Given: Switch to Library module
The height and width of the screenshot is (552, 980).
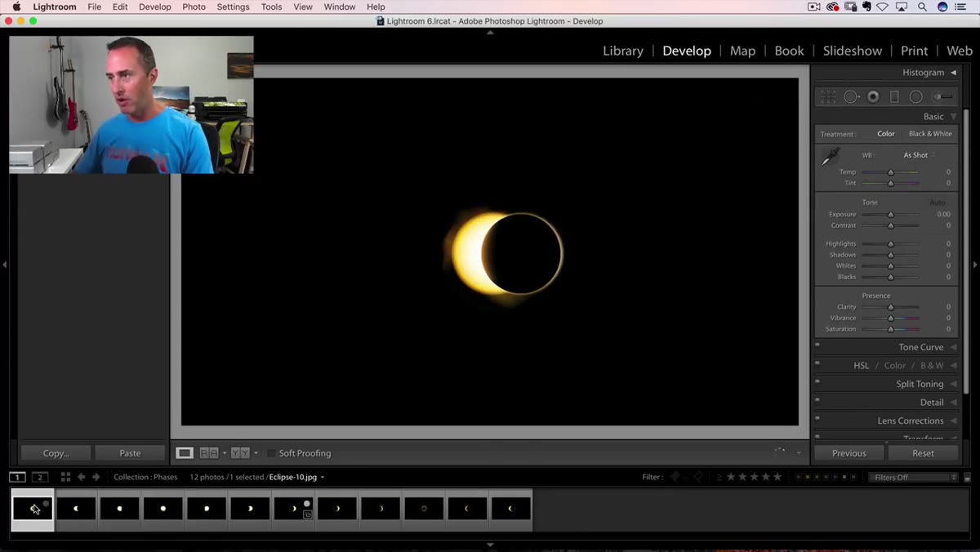Looking at the screenshot, I should coord(623,51).
